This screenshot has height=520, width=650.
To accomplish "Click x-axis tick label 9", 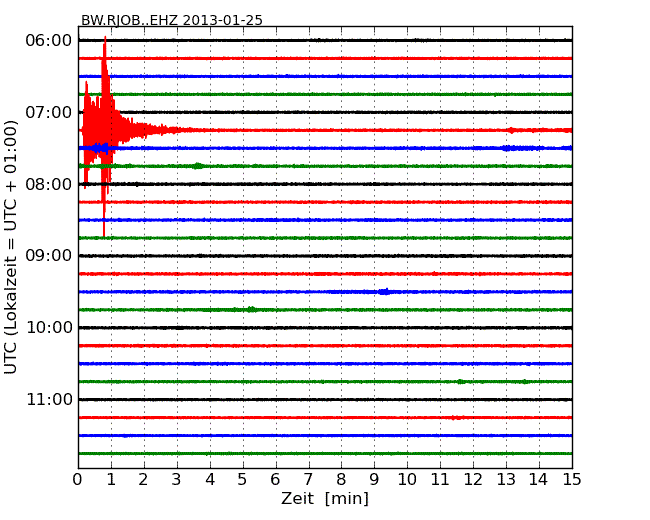I will tap(374, 480).
